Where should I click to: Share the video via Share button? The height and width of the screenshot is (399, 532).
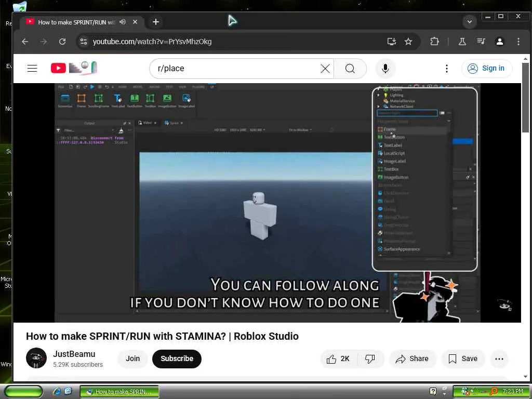pos(412,358)
